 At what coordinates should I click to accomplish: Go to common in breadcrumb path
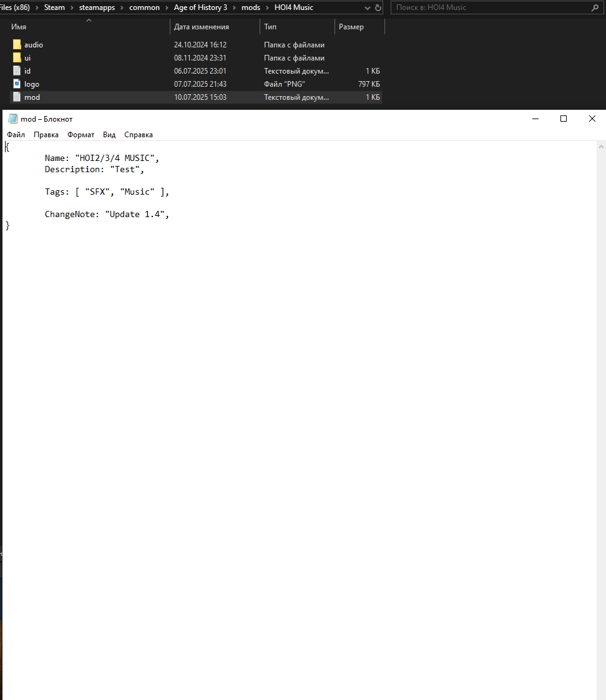144,7
